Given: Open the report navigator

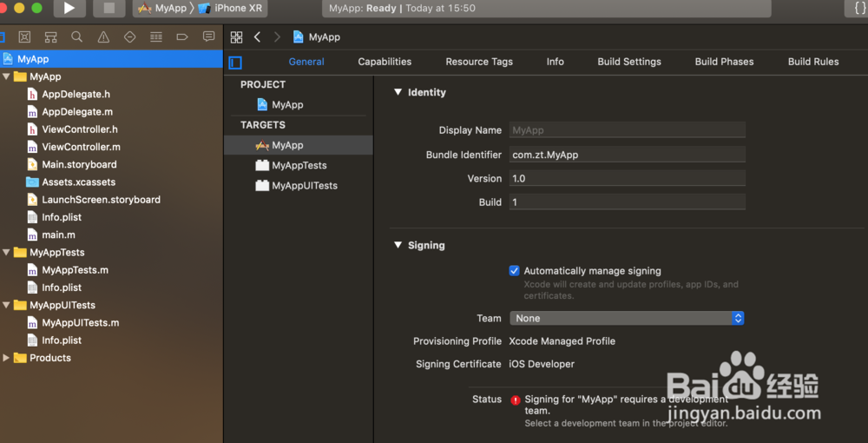Looking at the screenshot, I should coord(208,37).
